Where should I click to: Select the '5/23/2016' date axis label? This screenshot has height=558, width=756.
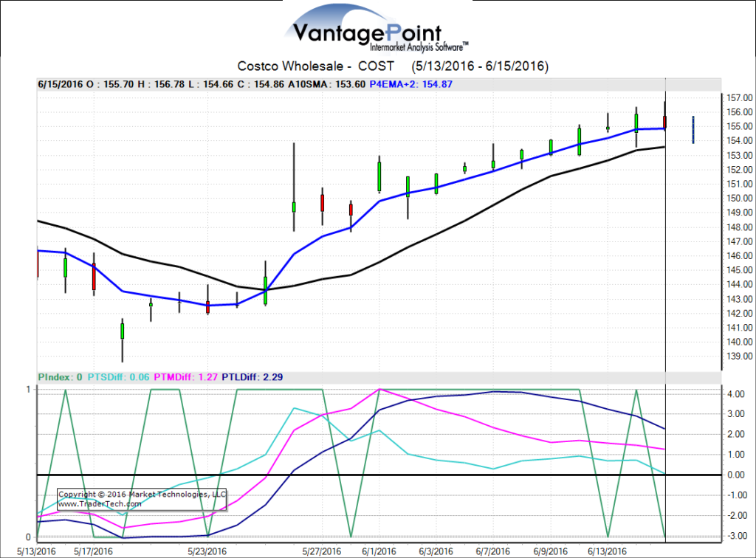[207, 551]
